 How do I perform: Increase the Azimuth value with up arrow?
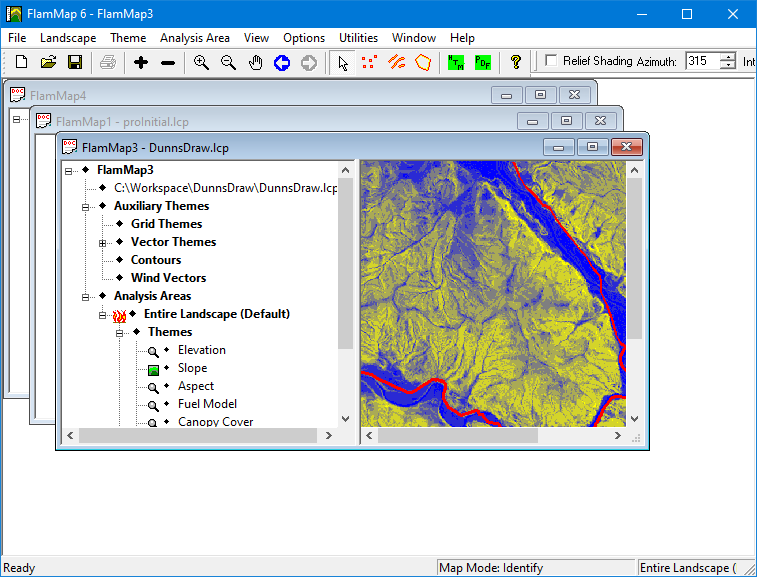(728, 56)
